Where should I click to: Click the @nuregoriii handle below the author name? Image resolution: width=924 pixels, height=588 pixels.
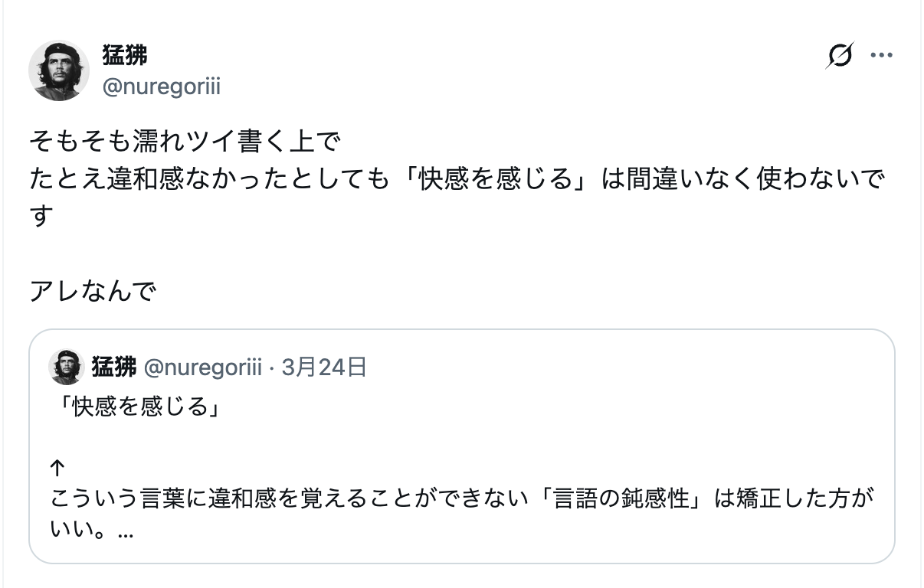click(161, 87)
